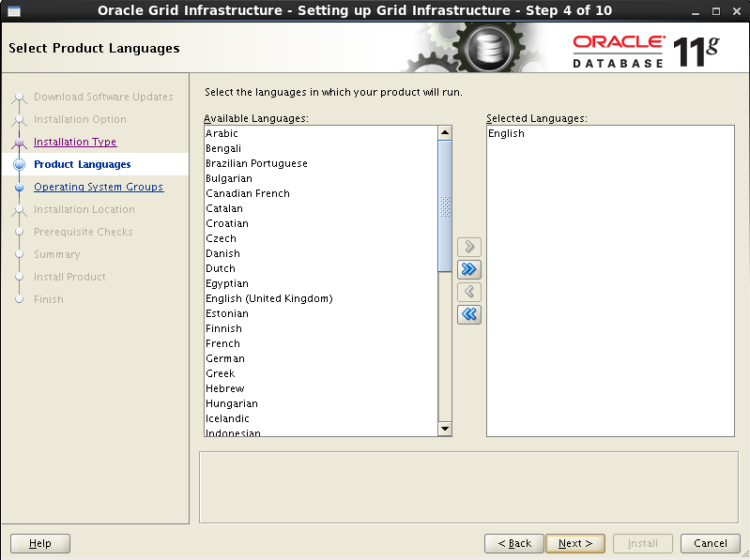Screen dimensions: 750x560
Task: Click the remove-selected single left arrow button
Action: (x=468, y=292)
